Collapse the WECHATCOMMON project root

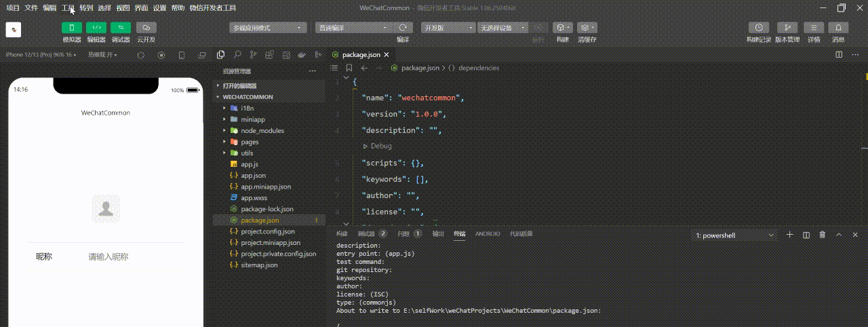click(269, 97)
